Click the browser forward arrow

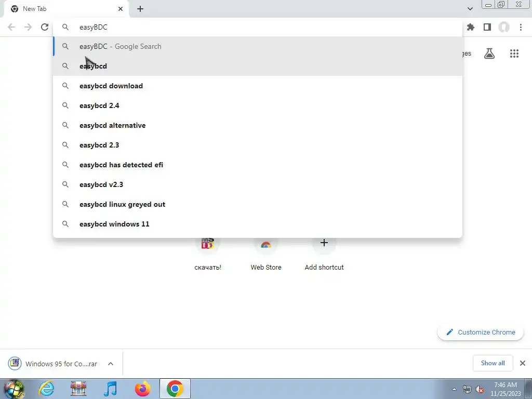[x=28, y=27]
